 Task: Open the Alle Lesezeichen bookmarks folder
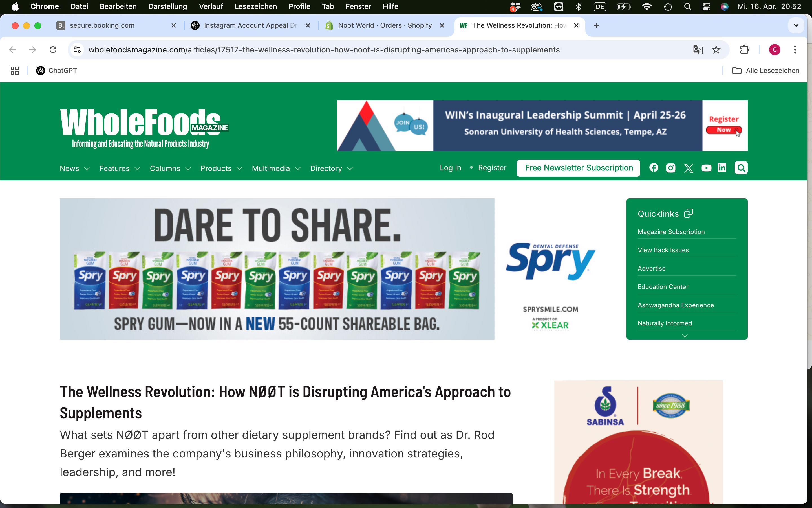coord(766,71)
